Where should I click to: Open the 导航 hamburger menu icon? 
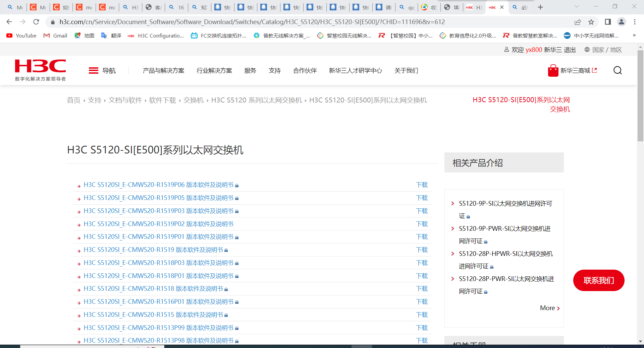94,70
